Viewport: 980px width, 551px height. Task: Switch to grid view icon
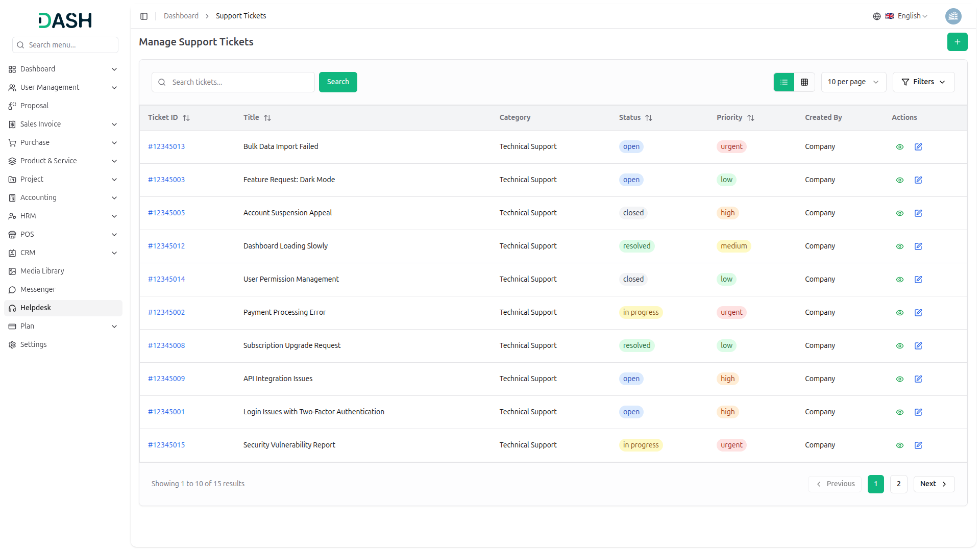point(804,82)
